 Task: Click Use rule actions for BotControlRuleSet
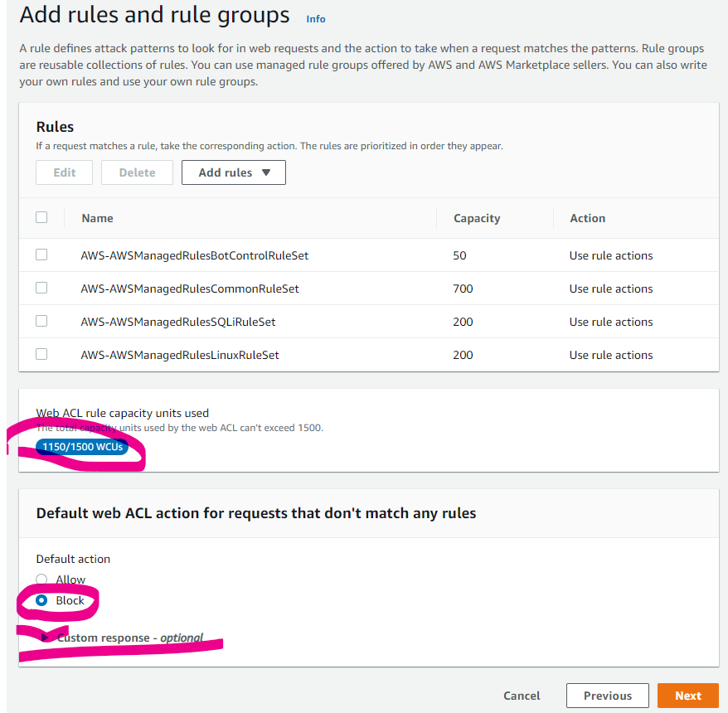click(611, 256)
